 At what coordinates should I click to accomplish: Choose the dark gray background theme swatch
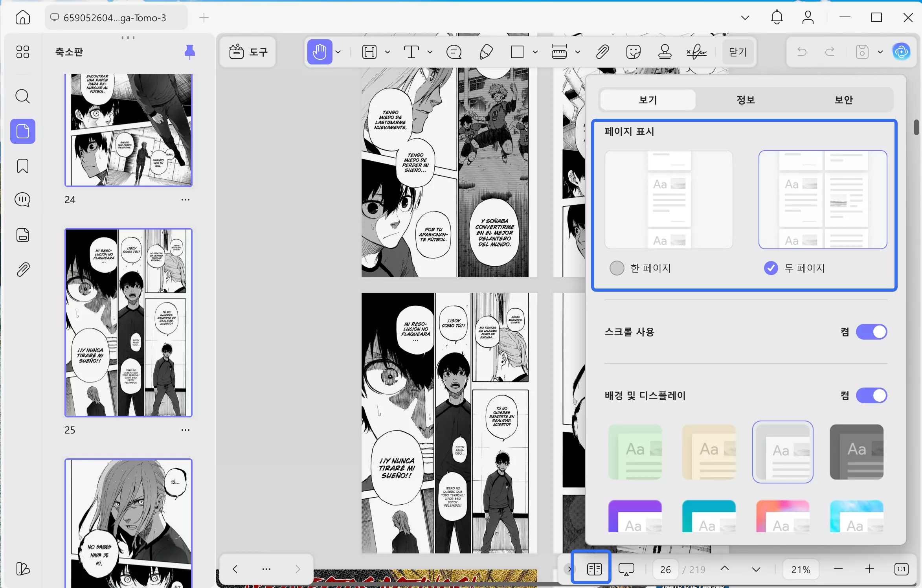pos(856,452)
